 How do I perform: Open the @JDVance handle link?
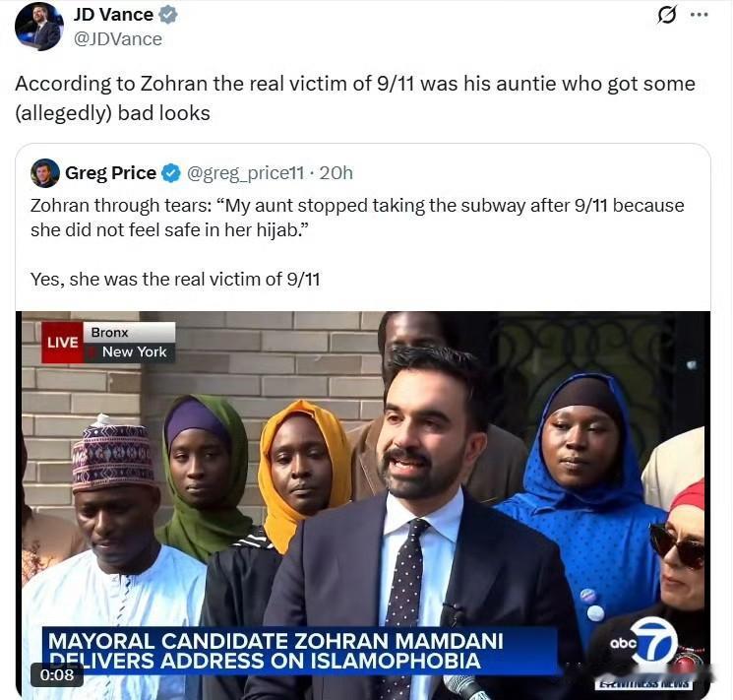coord(118,39)
